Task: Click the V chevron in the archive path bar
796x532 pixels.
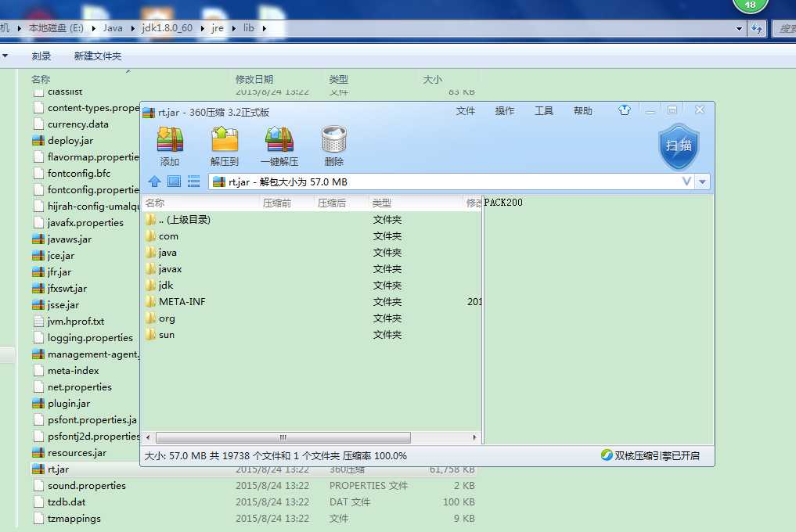Action: point(686,182)
